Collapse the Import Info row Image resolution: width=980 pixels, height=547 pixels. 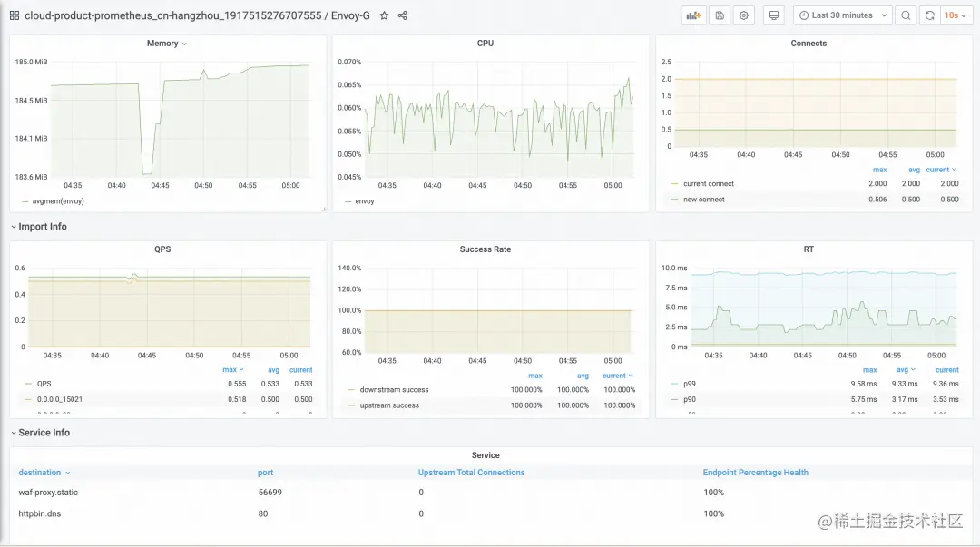[x=39, y=226]
